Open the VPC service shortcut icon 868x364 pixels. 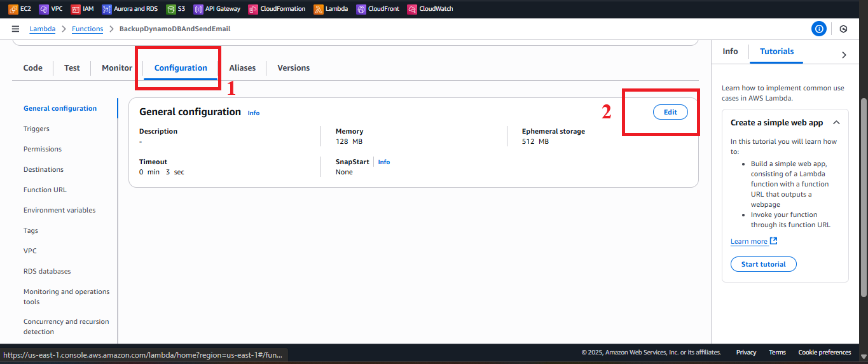[43, 9]
